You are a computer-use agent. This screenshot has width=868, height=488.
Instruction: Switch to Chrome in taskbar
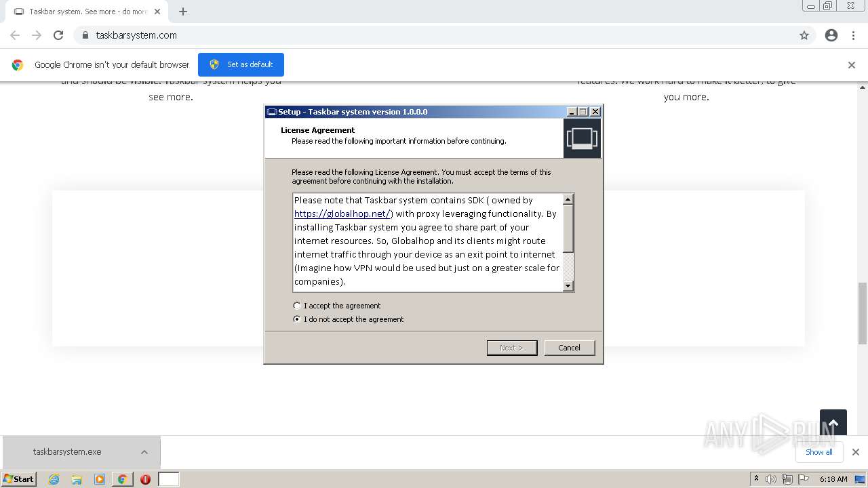point(123,479)
